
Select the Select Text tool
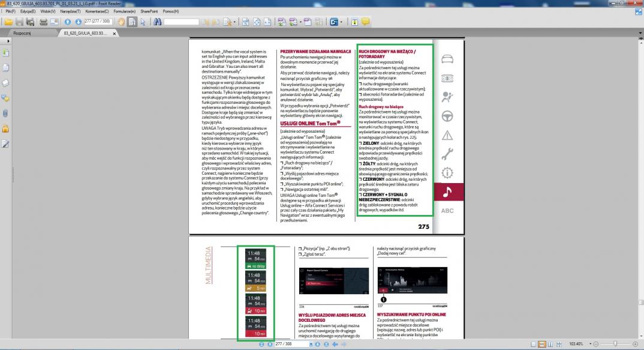coord(133,22)
